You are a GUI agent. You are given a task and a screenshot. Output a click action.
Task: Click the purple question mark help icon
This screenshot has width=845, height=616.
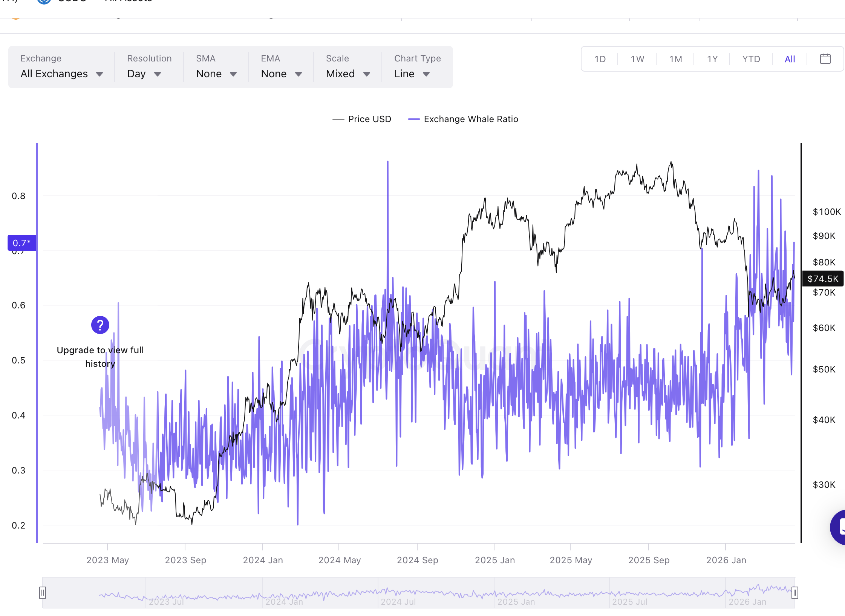(x=100, y=325)
